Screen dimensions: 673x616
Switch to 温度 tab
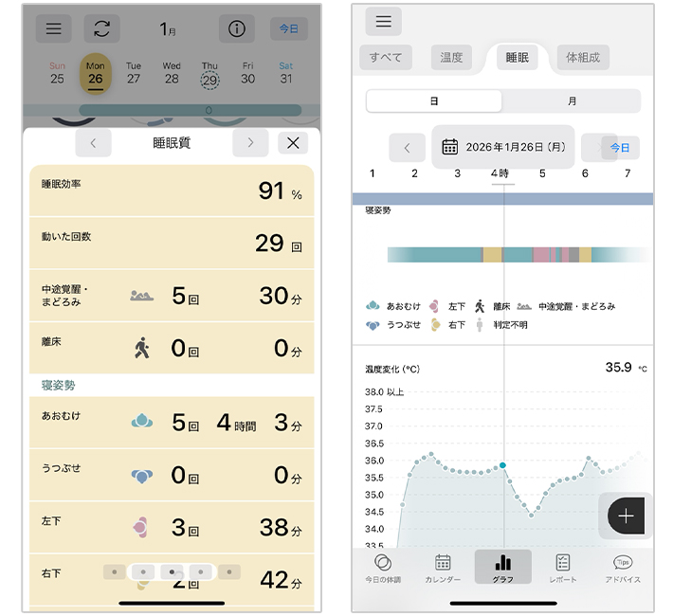pos(451,57)
